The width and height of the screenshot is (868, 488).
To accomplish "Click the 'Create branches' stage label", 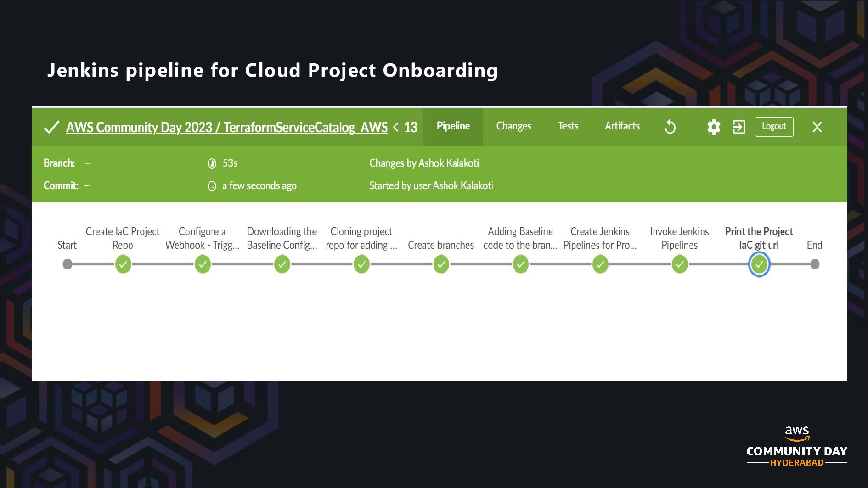I will coord(441,245).
